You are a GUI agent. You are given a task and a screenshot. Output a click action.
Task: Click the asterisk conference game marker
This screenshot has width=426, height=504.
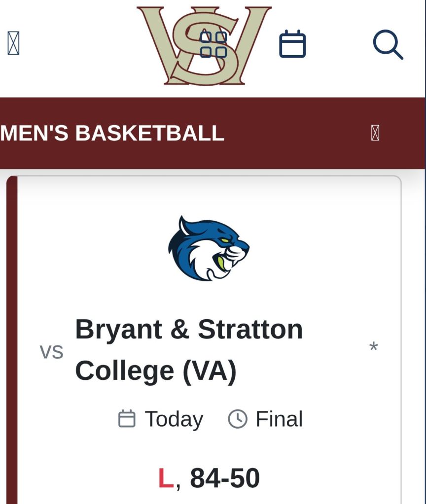click(373, 348)
